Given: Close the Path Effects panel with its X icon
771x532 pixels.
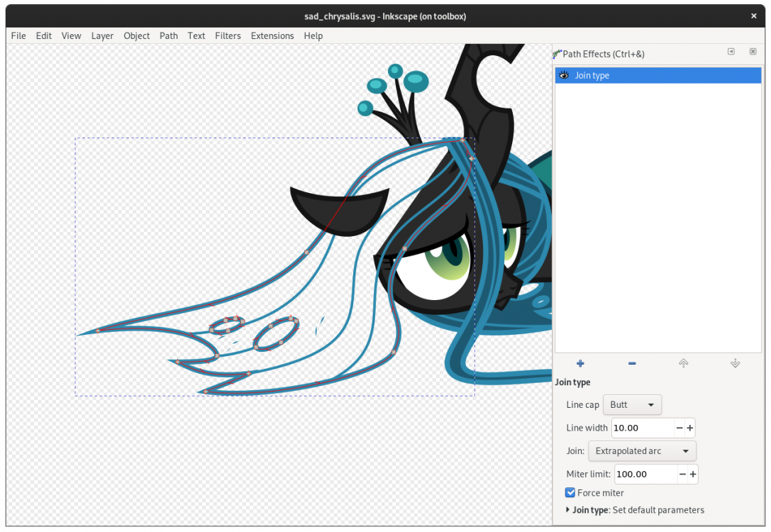Looking at the screenshot, I should pos(752,52).
